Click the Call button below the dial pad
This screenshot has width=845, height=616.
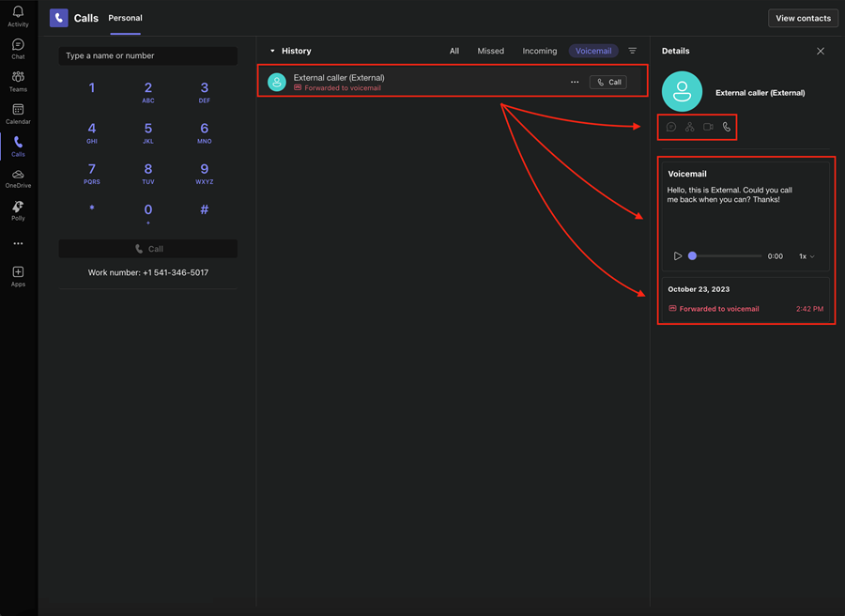pyautogui.click(x=148, y=249)
